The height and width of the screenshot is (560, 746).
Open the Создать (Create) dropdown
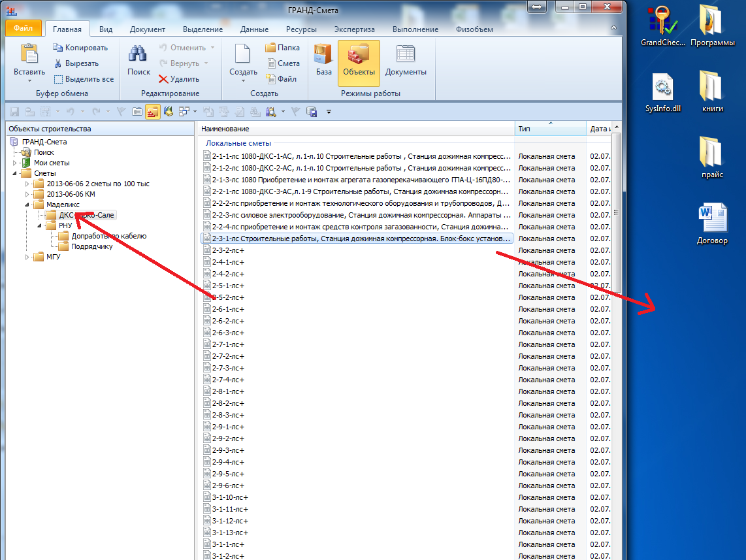(x=243, y=81)
